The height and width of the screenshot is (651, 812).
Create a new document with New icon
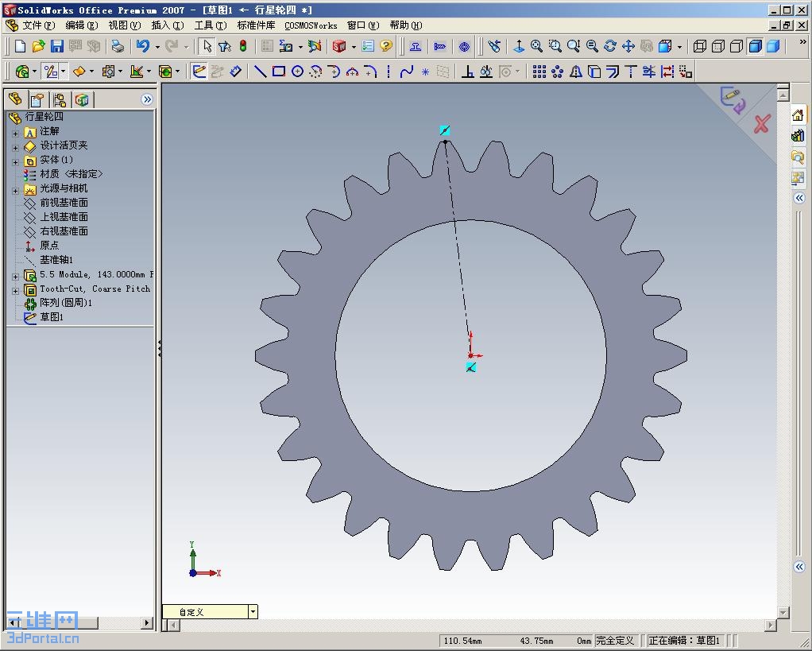click(x=20, y=46)
